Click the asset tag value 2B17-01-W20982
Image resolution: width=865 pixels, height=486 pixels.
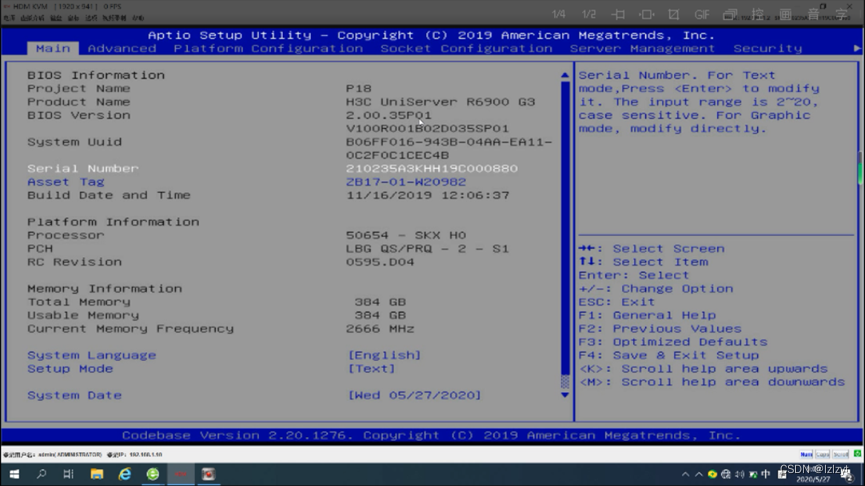click(406, 182)
